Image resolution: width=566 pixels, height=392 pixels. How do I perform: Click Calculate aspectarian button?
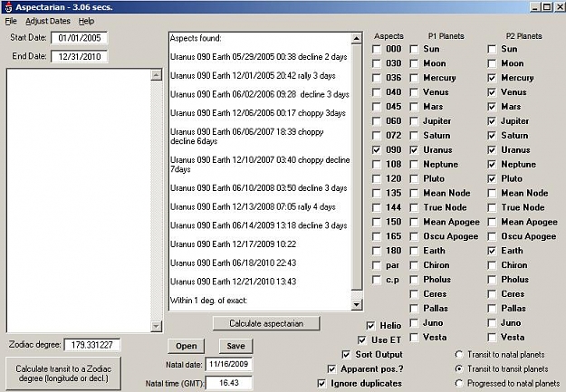click(x=266, y=323)
